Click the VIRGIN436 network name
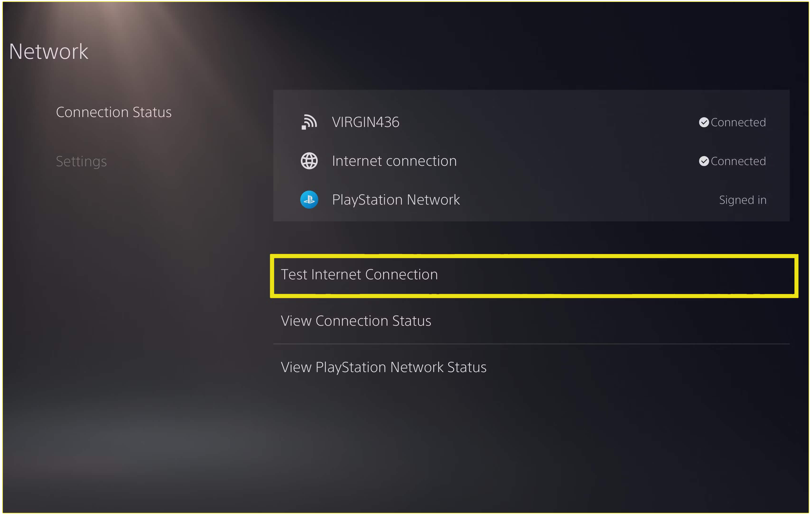Image resolution: width=812 pixels, height=515 pixels. 365,122
